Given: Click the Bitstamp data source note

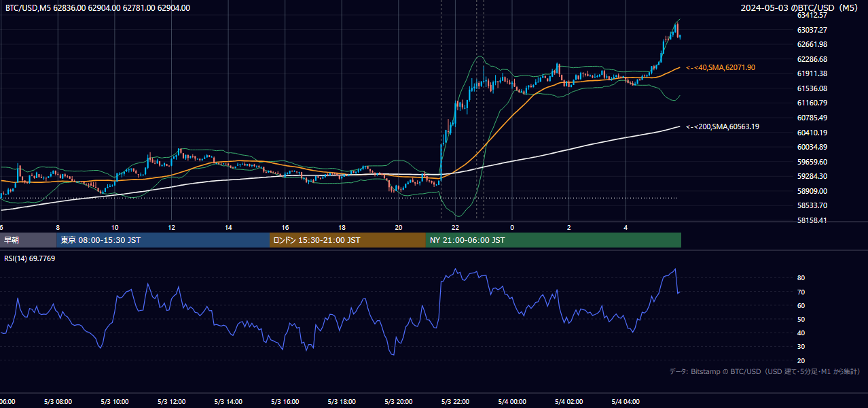Looking at the screenshot, I should [765, 371].
